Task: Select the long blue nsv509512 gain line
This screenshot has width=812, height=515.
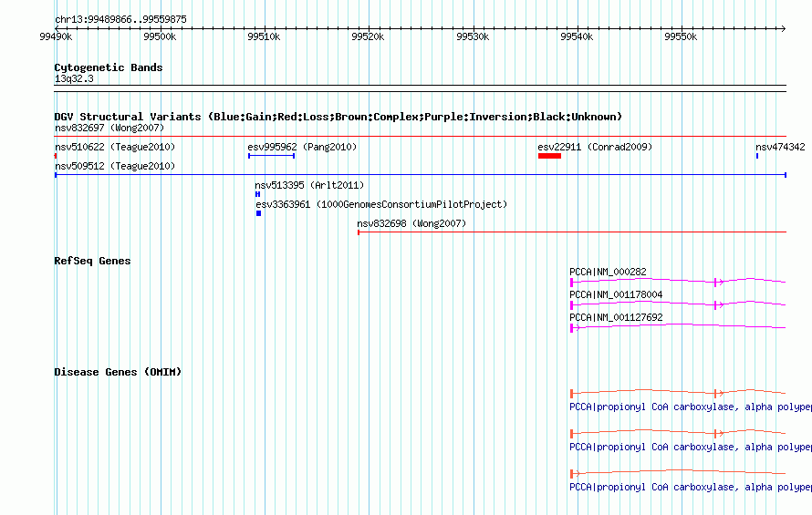Action: 421,175
